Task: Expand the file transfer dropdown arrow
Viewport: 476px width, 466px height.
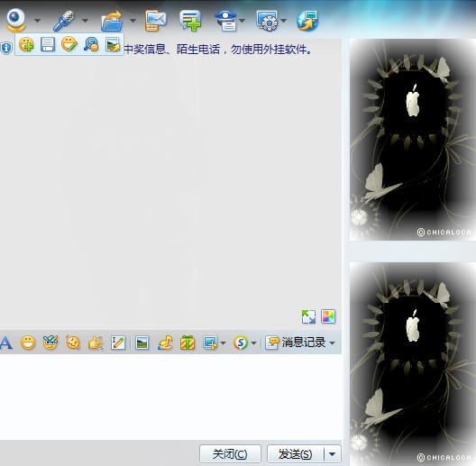Action: (x=133, y=21)
